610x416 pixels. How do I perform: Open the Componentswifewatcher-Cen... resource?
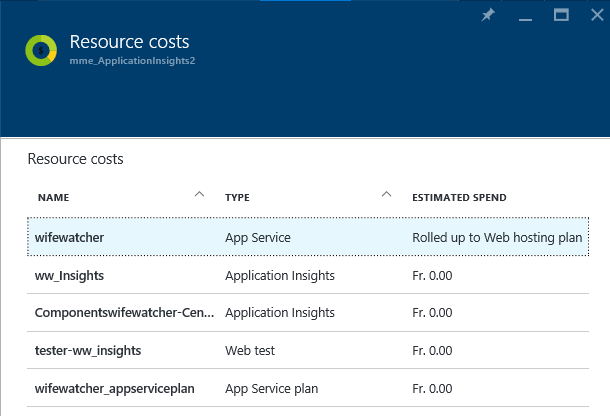124,313
